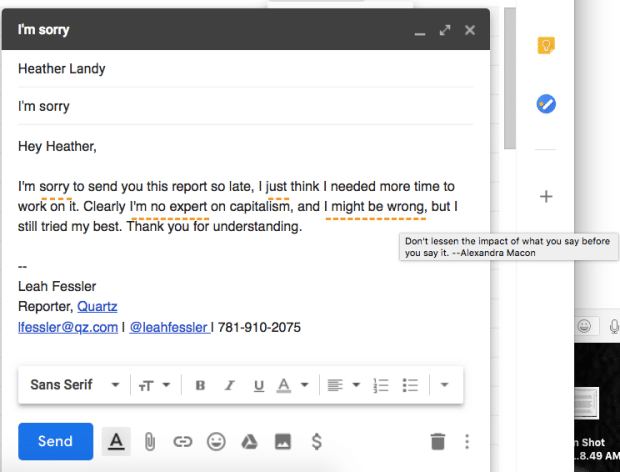Open the Google Tasks icon in the side panel

[546, 103]
